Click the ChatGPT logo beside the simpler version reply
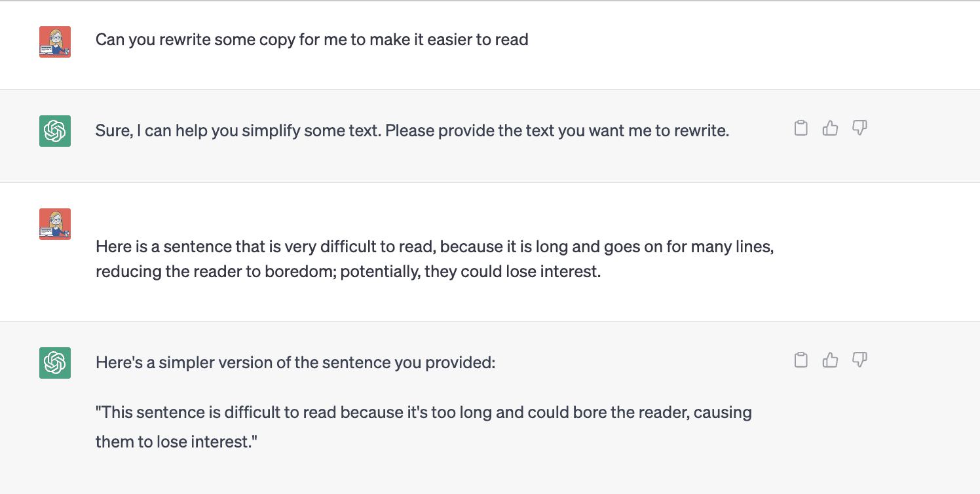Viewport: 980px width, 494px height. 55,363
